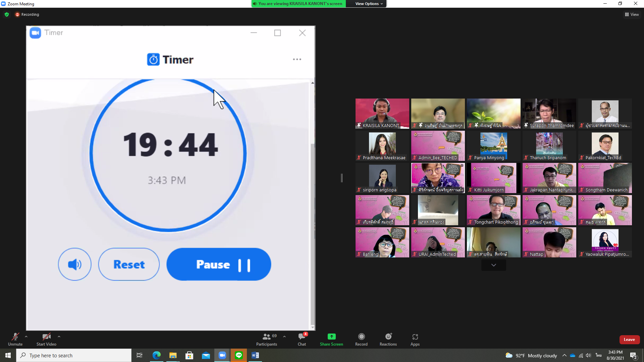Open the Wi-Fi network tray icon
Image resolution: width=644 pixels, height=362 pixels.
pyautogui.click(x=581, y=355)
